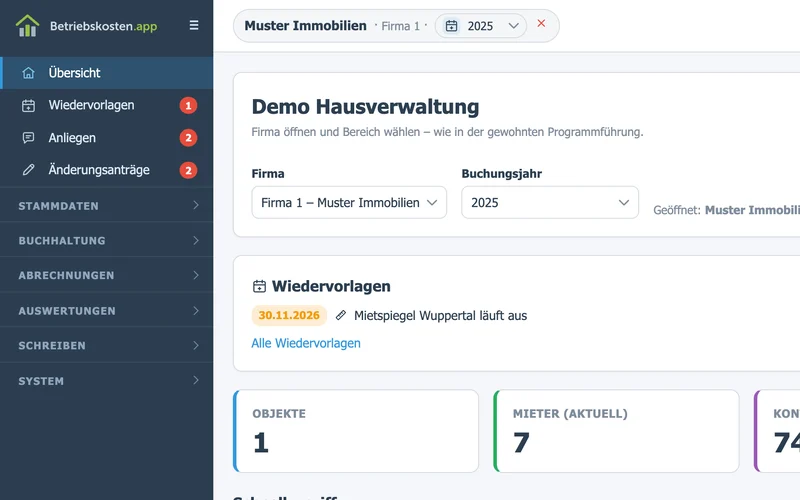Open Wiedervorlagen in the sidebar
This screenshot has width=800, height=500.
tap(107, 106)
